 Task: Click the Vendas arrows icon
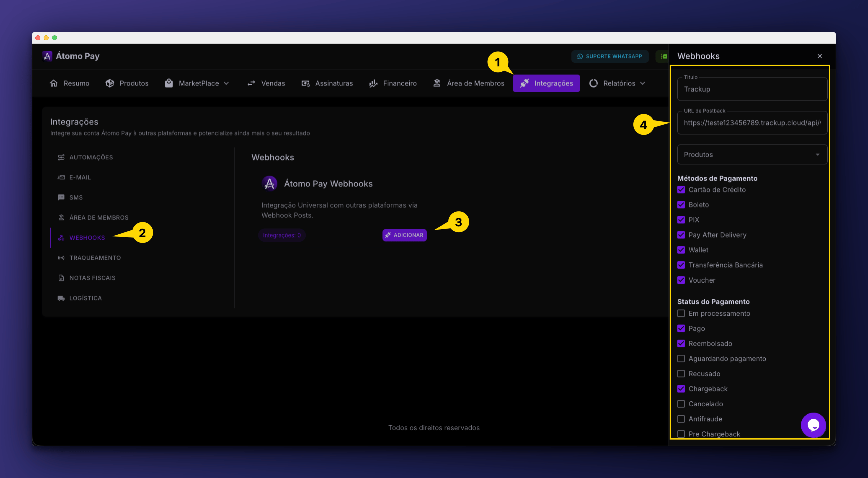251,83
